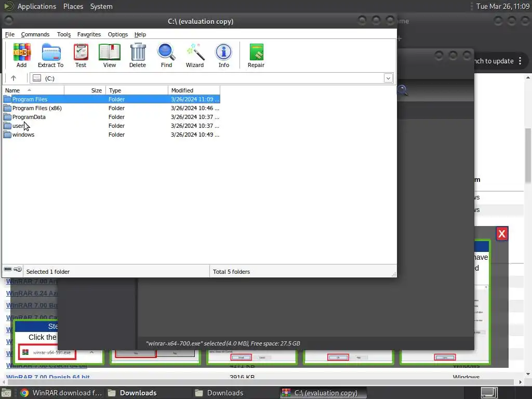Switch to the second Downloads taskbar window
This screenshot has width=532, height=399.
point(220,393)
